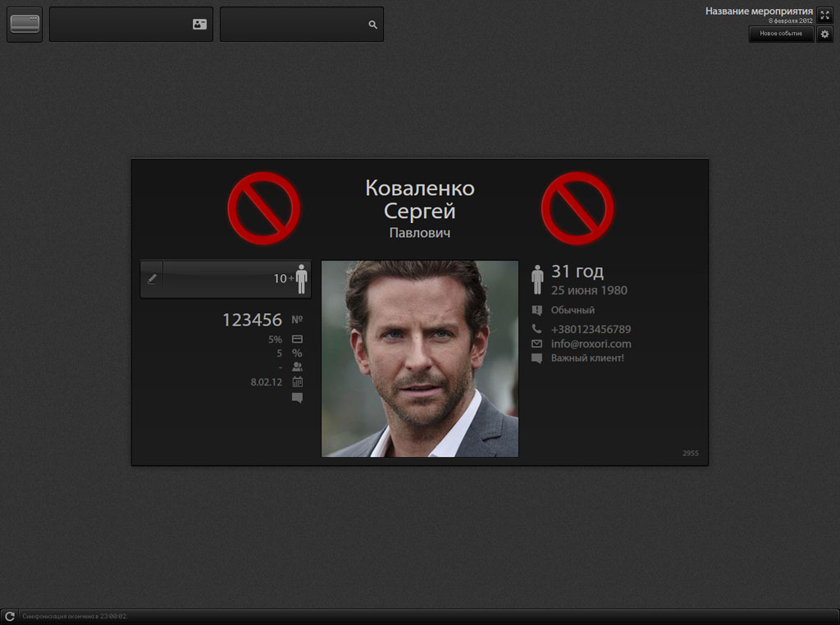Click the guests group icon under percent
Viewport: 840px width, 625px height.
click(x=297, y=367)
